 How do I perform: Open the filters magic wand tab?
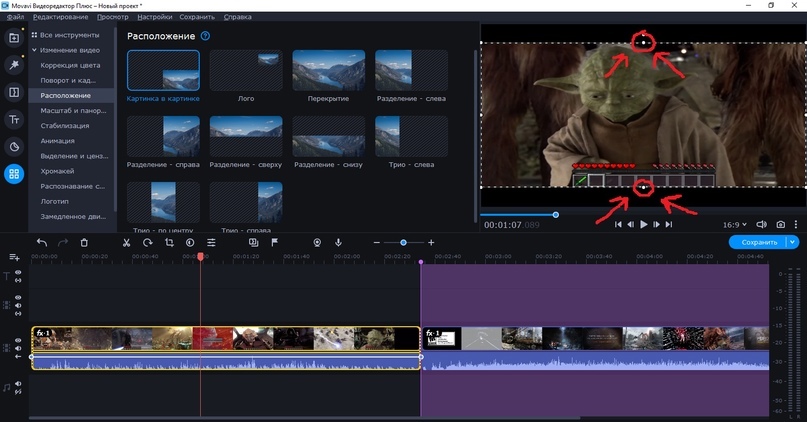[x=14, y=65]
